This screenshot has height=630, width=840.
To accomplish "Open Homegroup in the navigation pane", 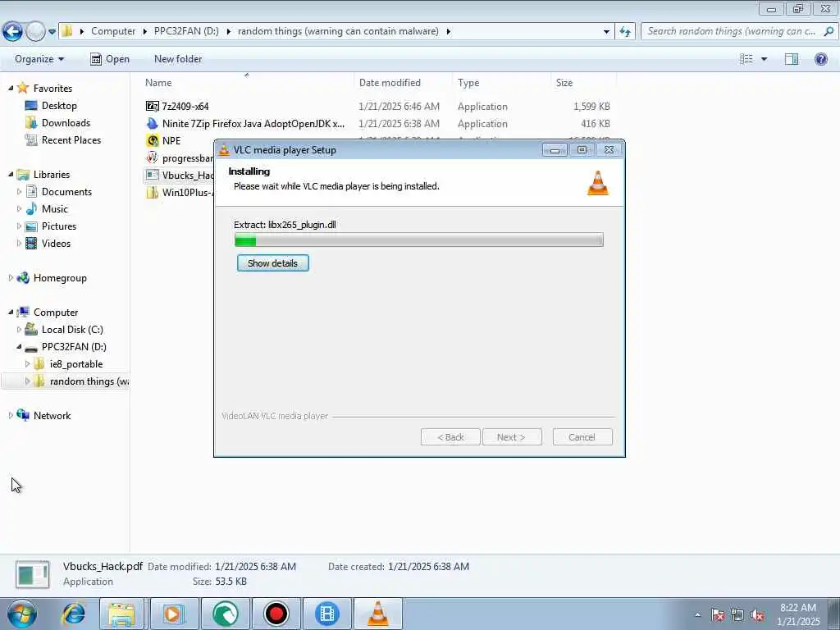I will point(60,277).
